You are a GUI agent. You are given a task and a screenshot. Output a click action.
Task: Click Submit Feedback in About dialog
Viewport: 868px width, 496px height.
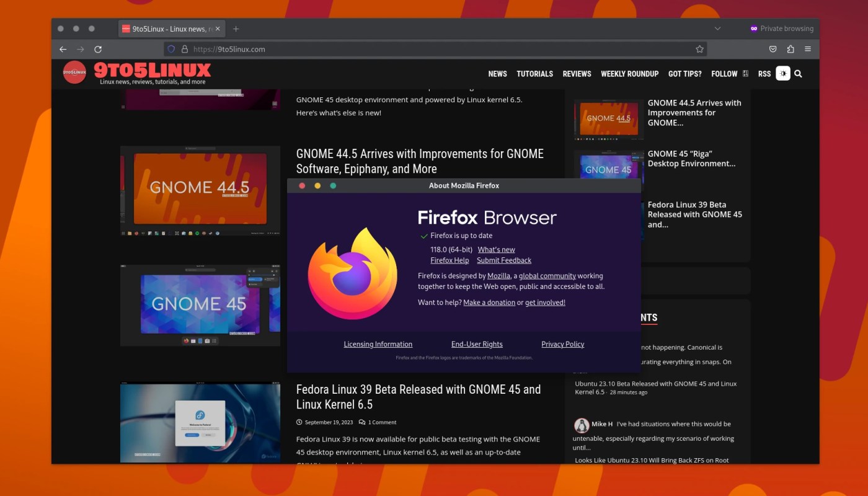[x=504, y=260]
